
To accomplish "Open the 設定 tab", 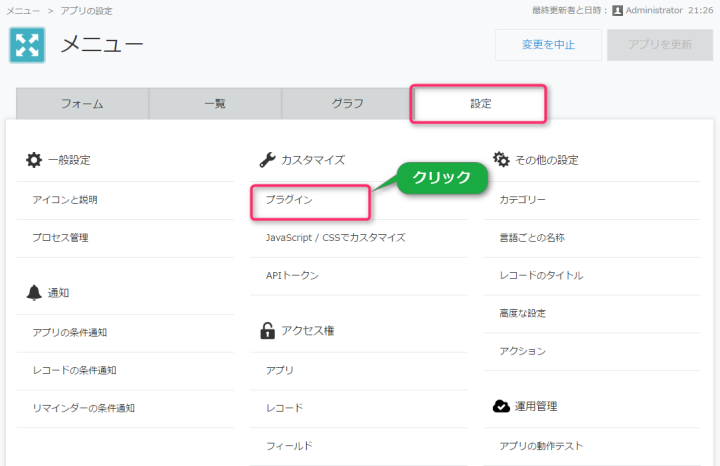I will 479,104.
